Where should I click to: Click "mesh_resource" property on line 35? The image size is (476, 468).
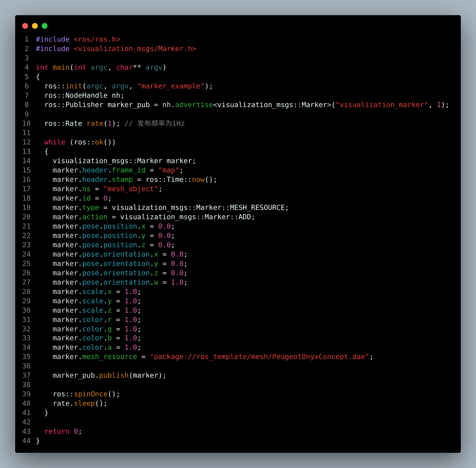(110, 357)
